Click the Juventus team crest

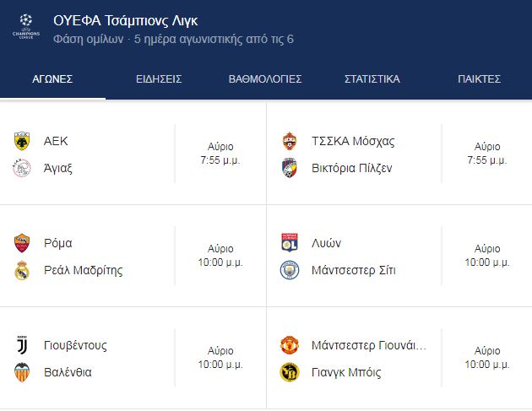22,345
